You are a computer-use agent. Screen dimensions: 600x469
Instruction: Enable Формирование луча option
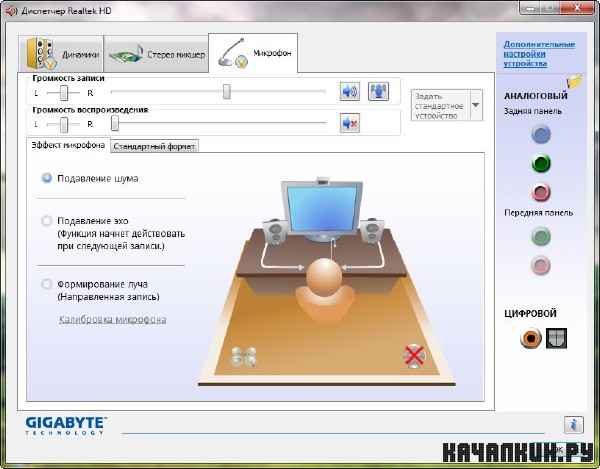click(x=47, y=284)
